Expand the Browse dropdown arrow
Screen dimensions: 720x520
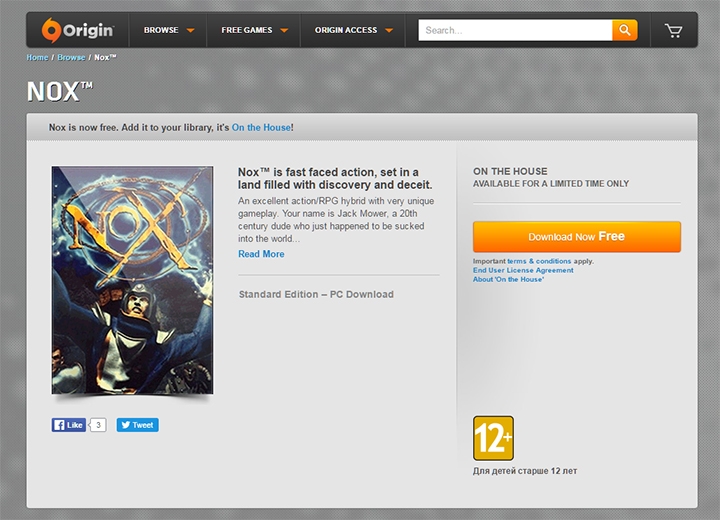tap(190, 31)
